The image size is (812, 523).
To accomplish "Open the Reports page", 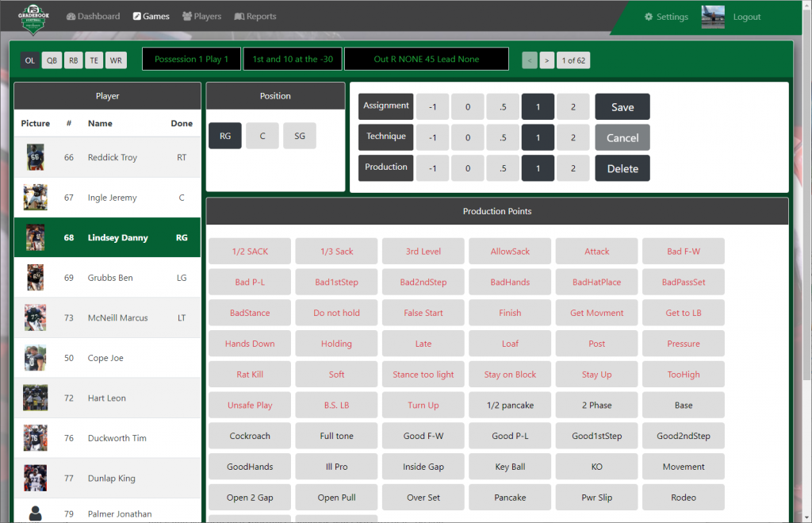I will point(255,16).
